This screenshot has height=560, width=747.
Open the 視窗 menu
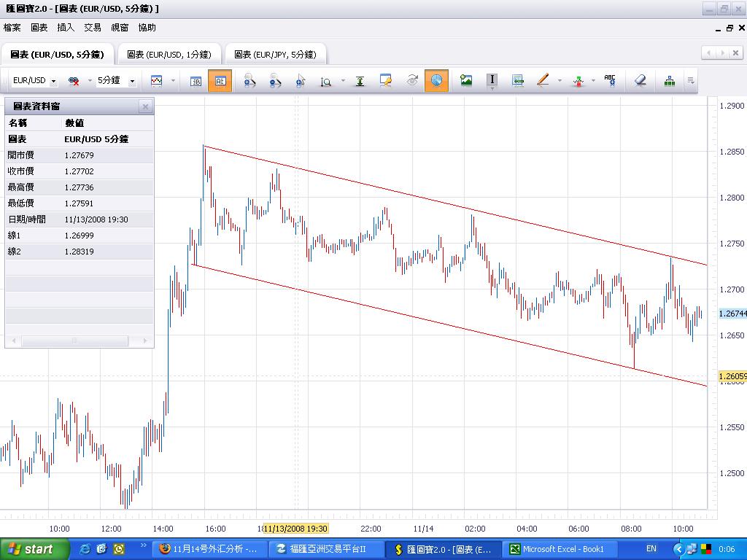pos(120,28)
